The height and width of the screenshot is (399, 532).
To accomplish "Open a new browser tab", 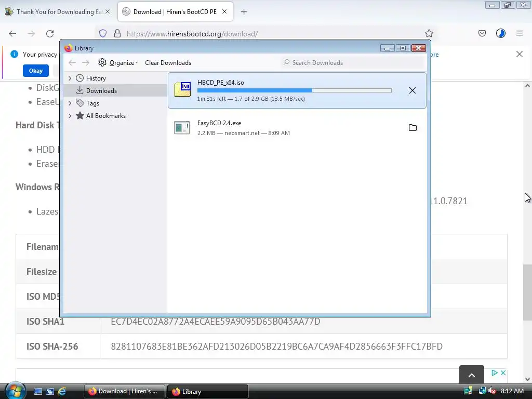I will (x=244, y=12).
